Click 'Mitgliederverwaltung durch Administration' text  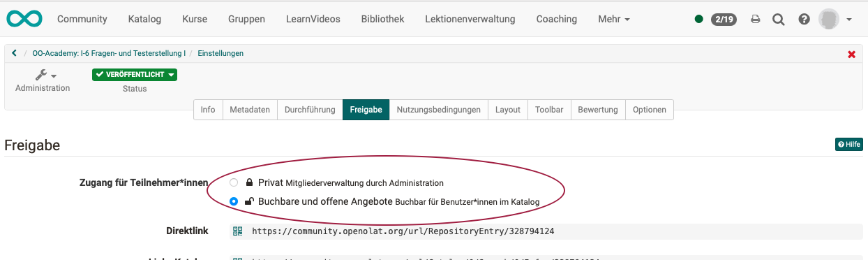pos(364,183)
